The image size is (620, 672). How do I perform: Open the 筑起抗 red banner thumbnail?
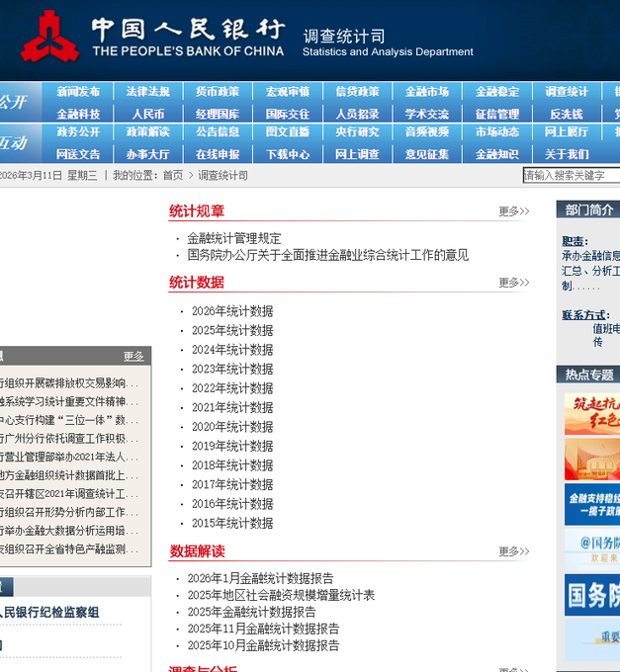click(x=592, y=414)
